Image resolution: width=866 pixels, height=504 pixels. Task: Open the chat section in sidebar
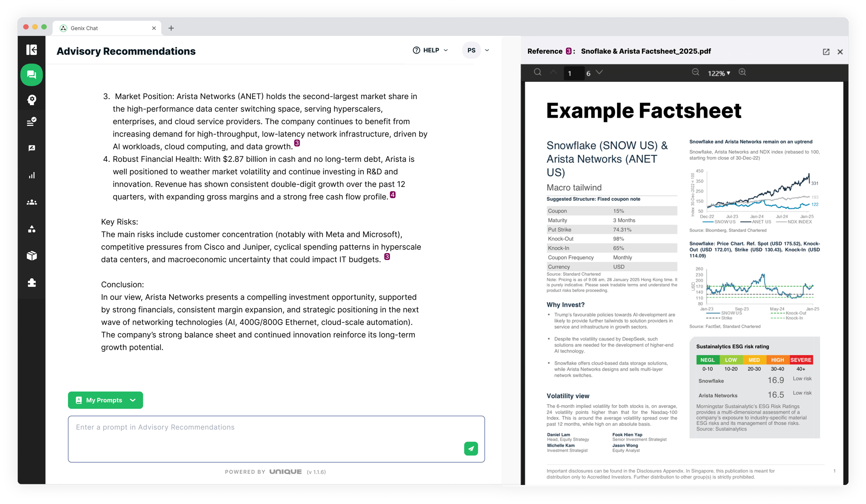32,75
